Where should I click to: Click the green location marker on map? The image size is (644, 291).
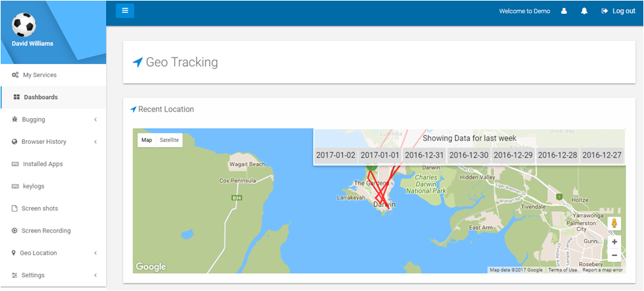372,168
